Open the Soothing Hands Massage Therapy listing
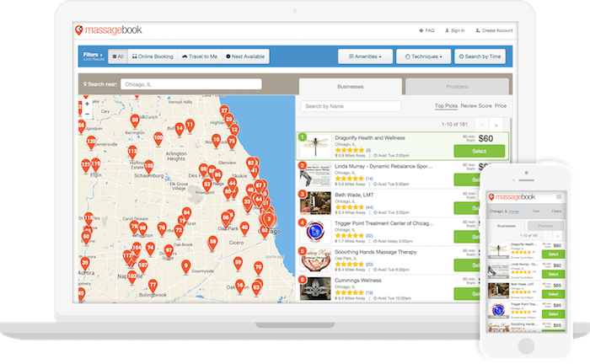 (376, 252)
